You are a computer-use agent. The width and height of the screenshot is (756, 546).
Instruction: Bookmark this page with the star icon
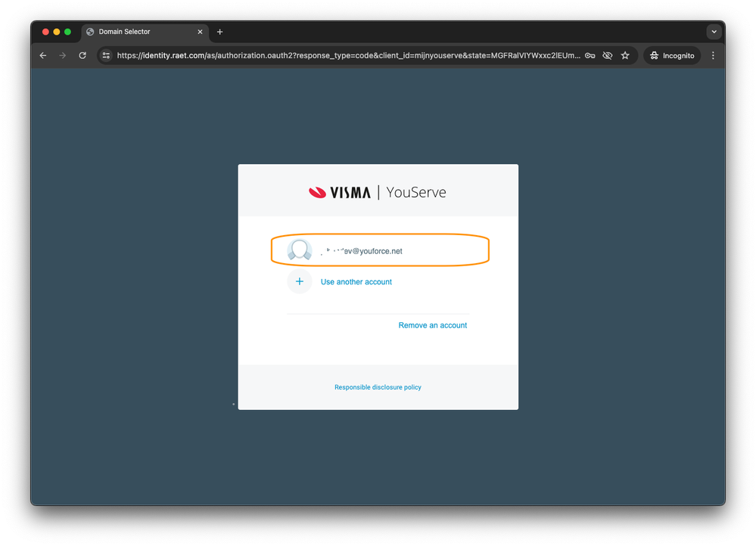click(625, 55)
